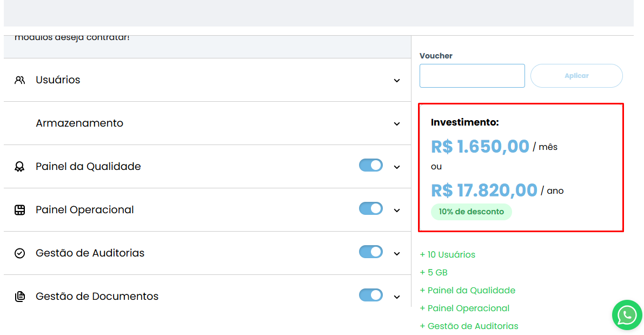The image size is (644, 335).
Task: Click the Gestão de Auditorias checkmark icon
Action: [20, 253]
